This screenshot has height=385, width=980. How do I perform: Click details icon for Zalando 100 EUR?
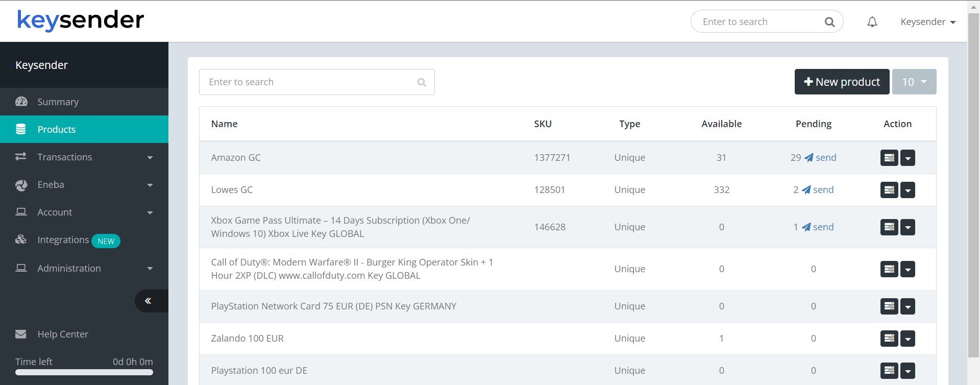889,339
